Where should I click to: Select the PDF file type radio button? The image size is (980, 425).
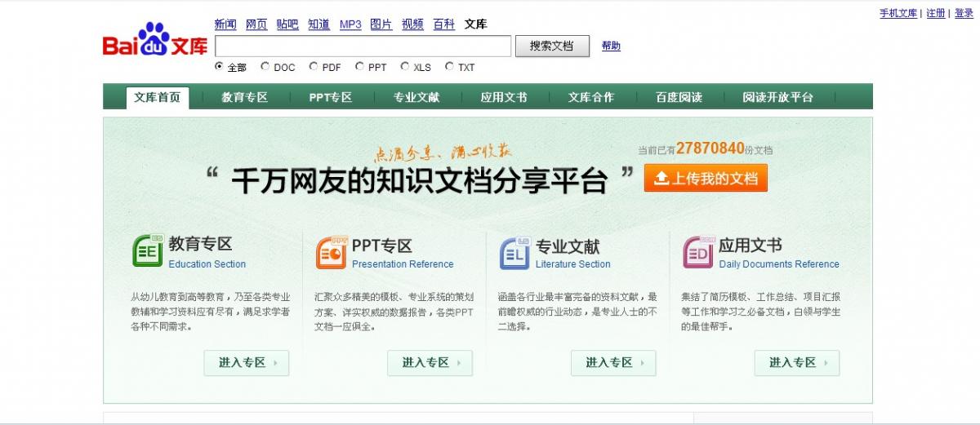tap(314, 67)
